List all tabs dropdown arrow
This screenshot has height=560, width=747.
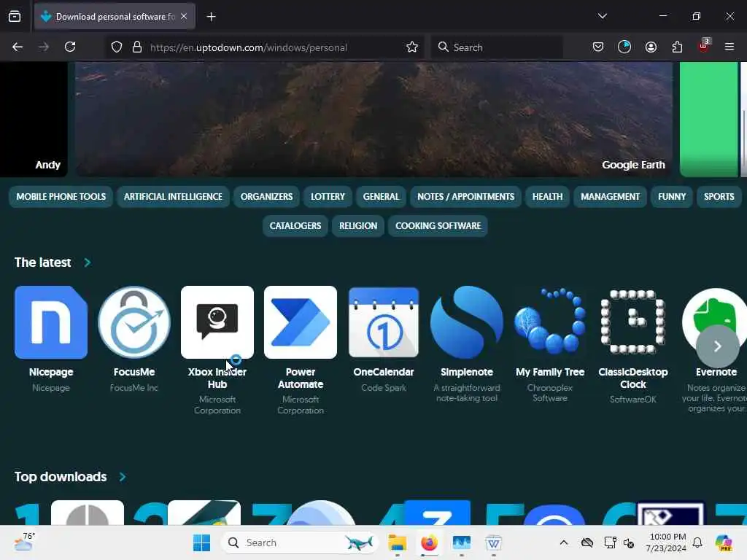pyautogui.click(x=602, y=16)
